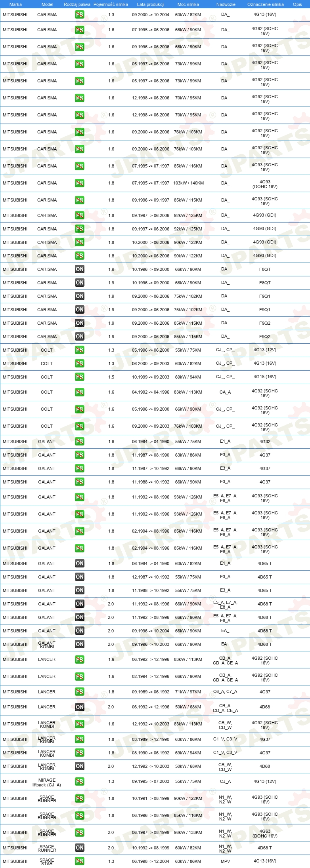Select the '10.1999 -> 09.2003' production years cell
Viewport: 310px width, 868px height.
pyautogui.click(x=151, y=377)
